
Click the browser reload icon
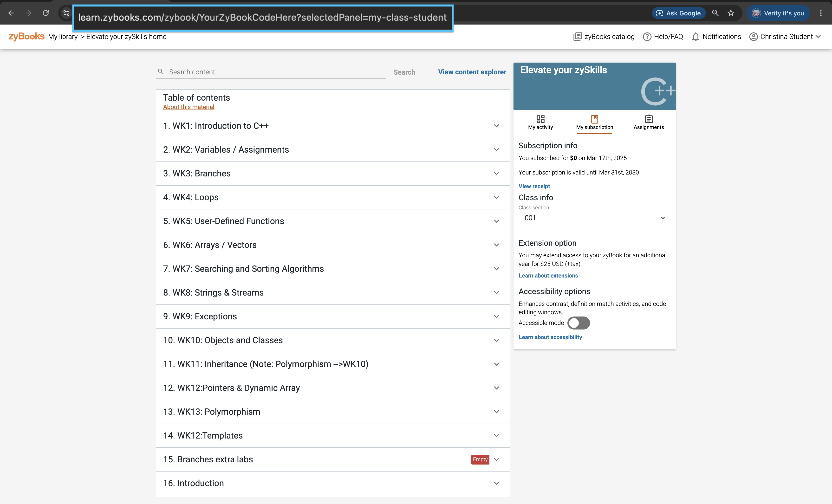point(45,13)
